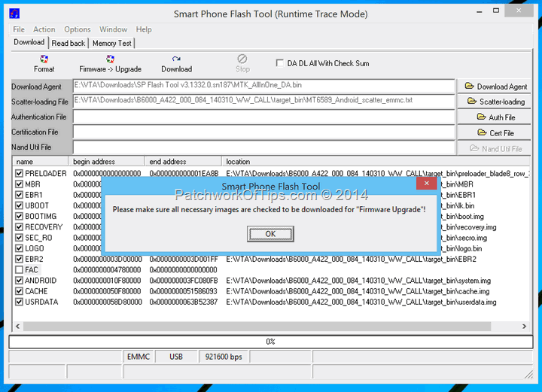
Task: Click the Smart Phone Flash Tool app icon
Action: [14, 14]
